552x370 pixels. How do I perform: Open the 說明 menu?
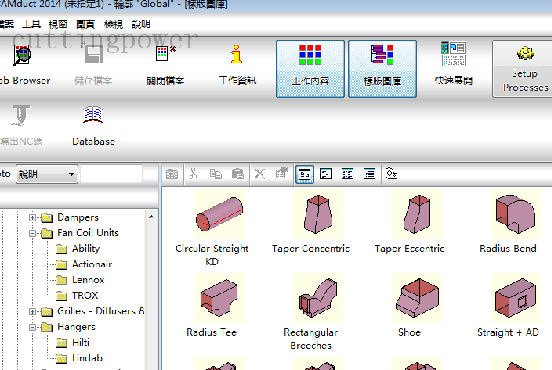[141, 24]
